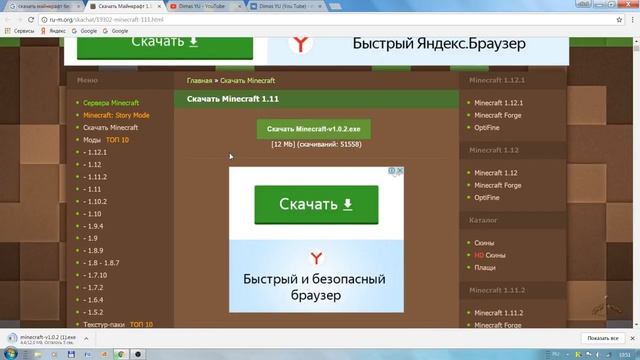Close the 'Dimas YU - YouTube' tab
The image size is (640, 360).
239,7
